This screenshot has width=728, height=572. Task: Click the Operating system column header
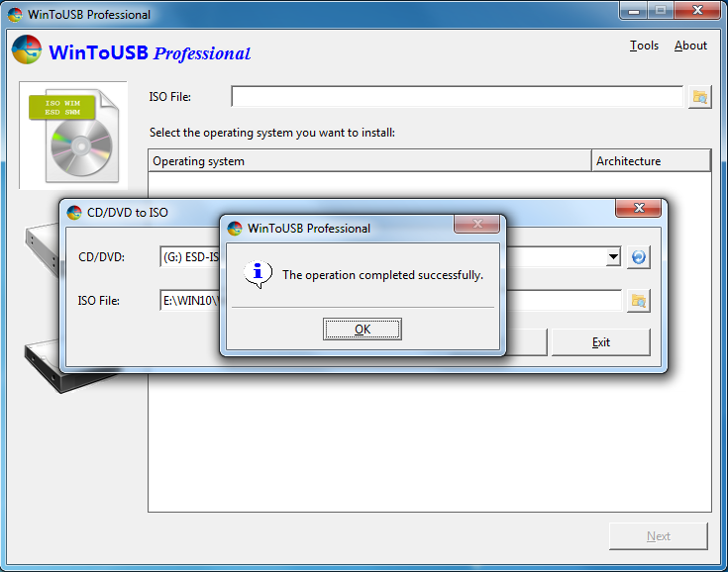point(369,161)
